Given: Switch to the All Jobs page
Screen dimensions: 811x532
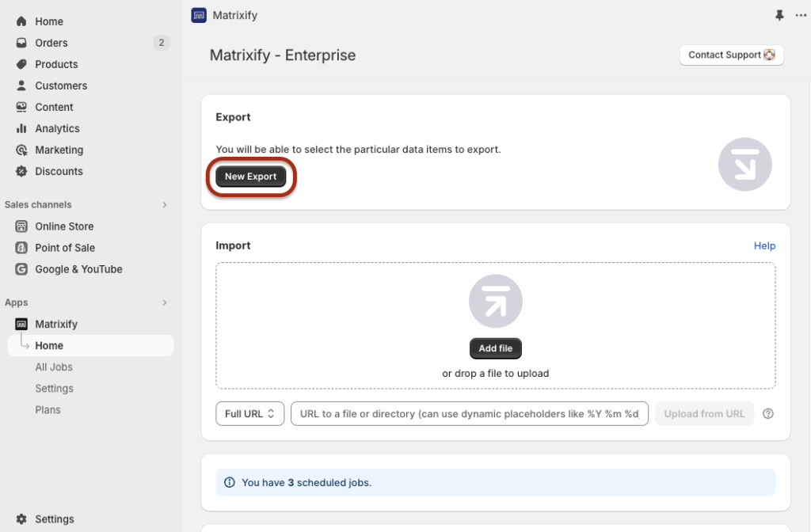Looking at the screenshot, I should (x=54, y=367).
